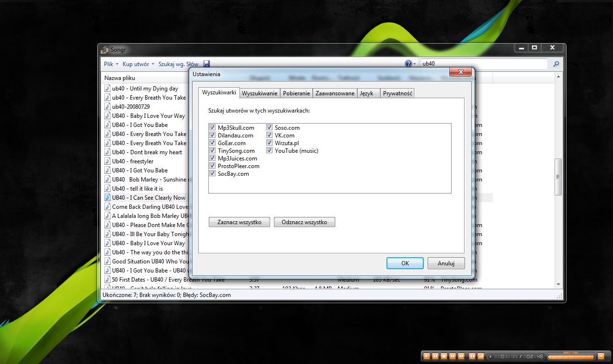Click file icon of 'Ub40 - freestyler' row
Screen dimensions: 613x364
(x=108, y=161)
